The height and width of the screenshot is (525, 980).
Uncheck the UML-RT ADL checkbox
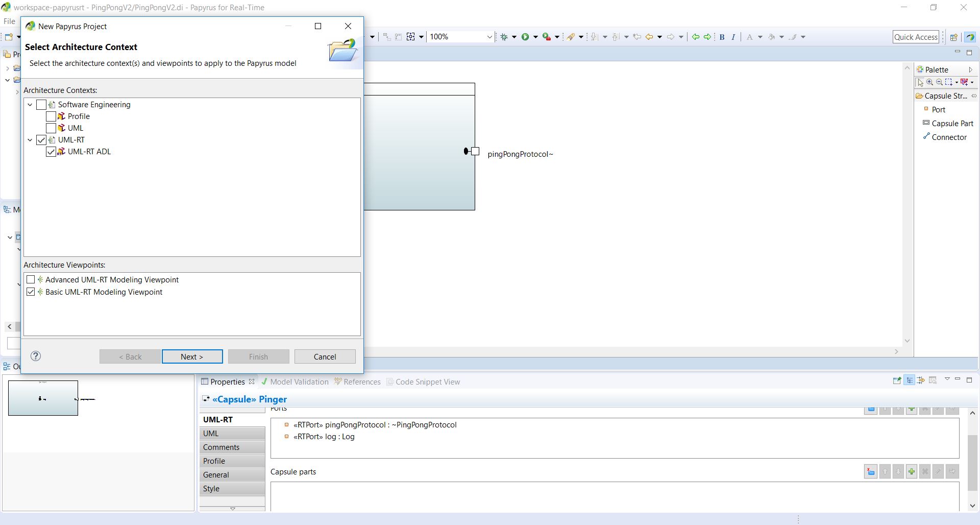[x=51, y=152]
